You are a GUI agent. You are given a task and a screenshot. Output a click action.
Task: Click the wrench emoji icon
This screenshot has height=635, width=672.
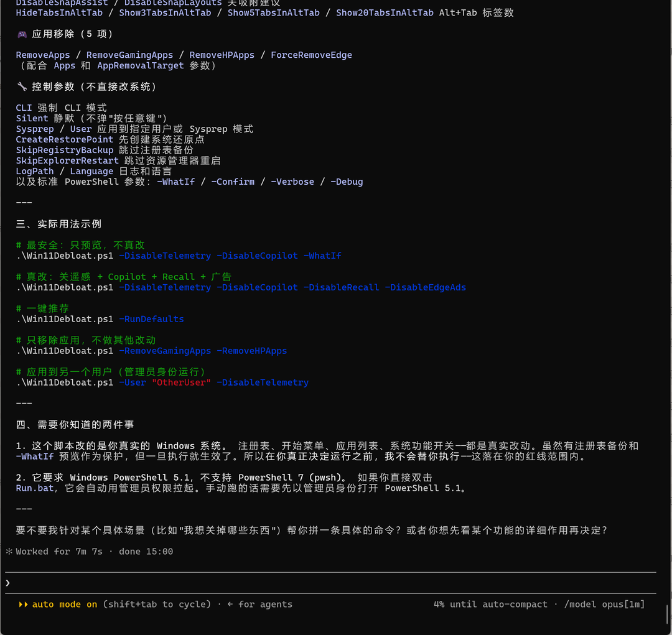22,86
